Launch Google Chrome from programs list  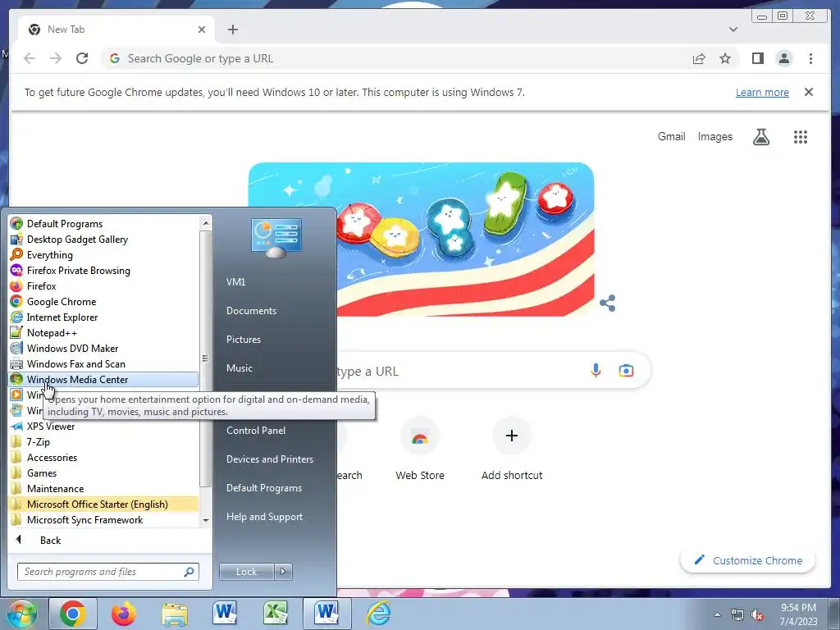tap(104, 302)
